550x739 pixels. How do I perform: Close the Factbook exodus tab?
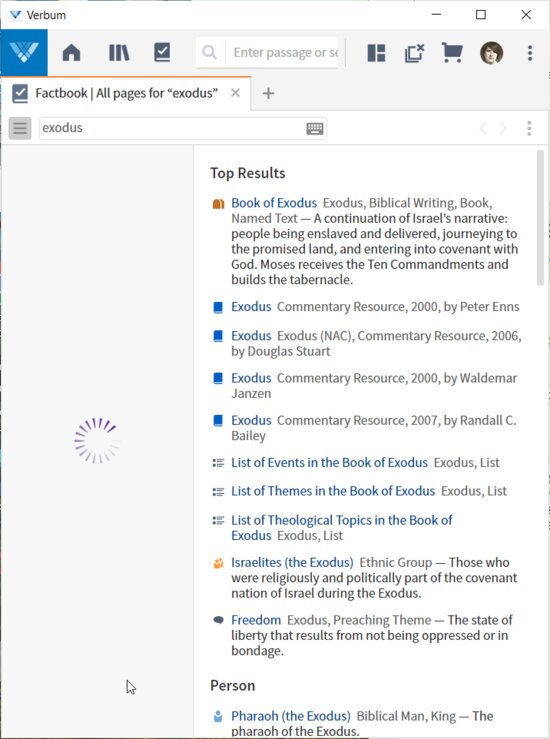(235, 93)
